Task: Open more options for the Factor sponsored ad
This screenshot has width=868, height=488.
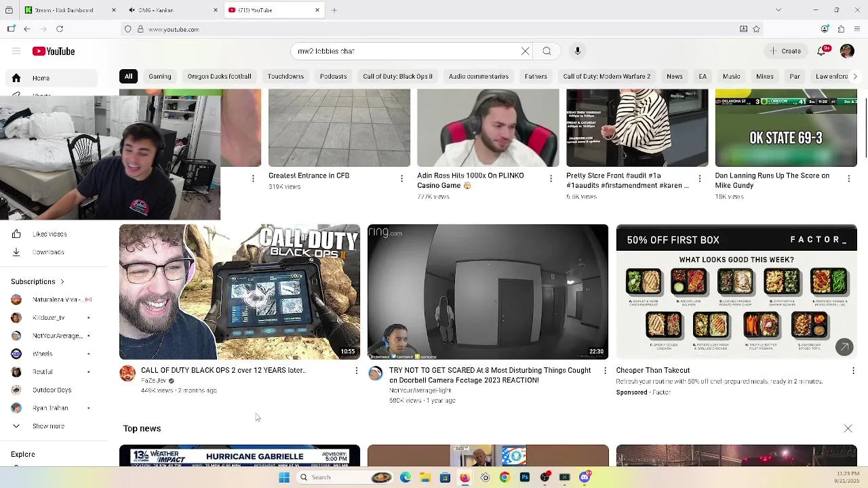Action: pyautogui.click(x=853, y=371)
